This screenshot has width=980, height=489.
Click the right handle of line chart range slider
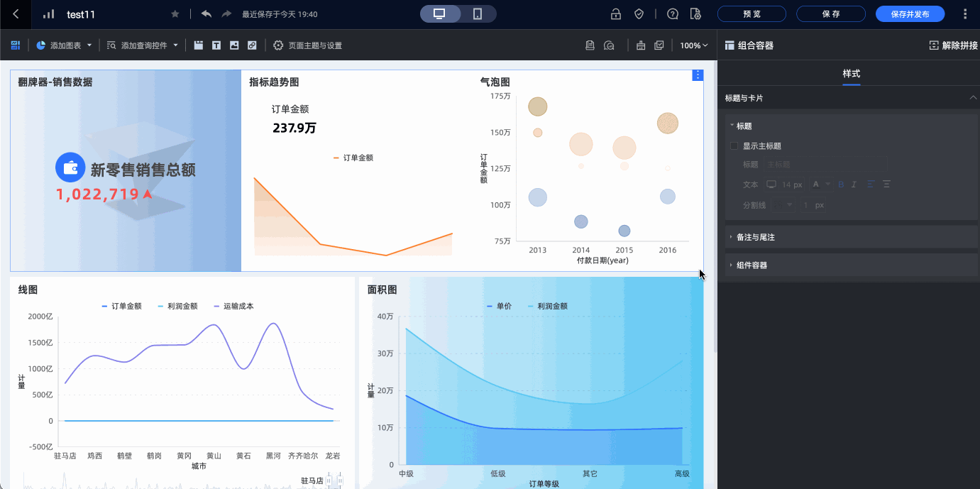point(340,480)
